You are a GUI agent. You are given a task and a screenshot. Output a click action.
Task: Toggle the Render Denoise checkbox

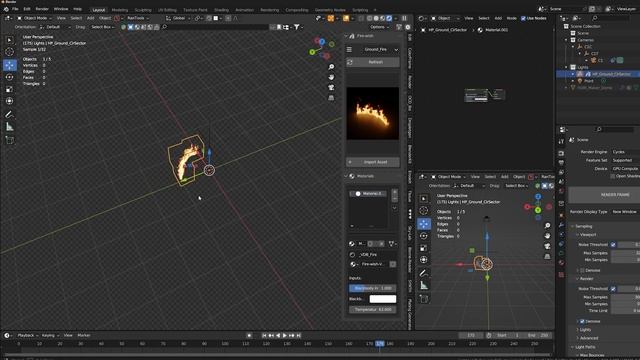click(x=582, y=322)
